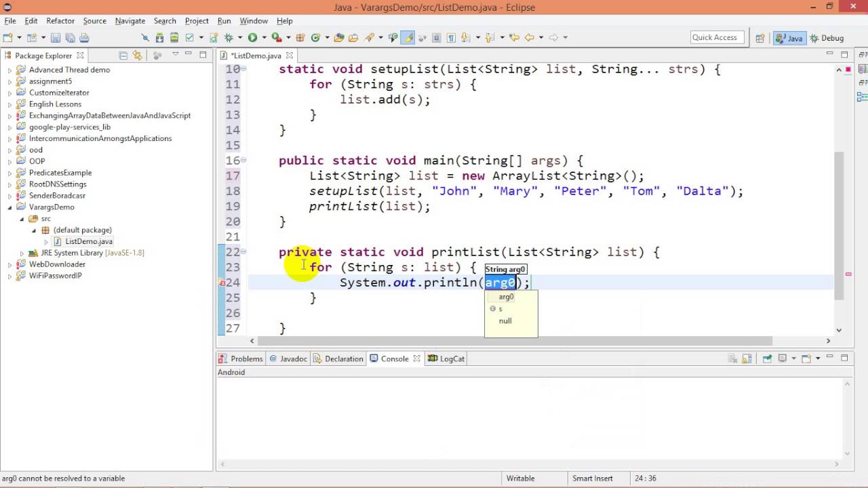This screenshot has width=868, height=488.
Task: Open the Run button dropdown arrow
Action: (264, 38)
